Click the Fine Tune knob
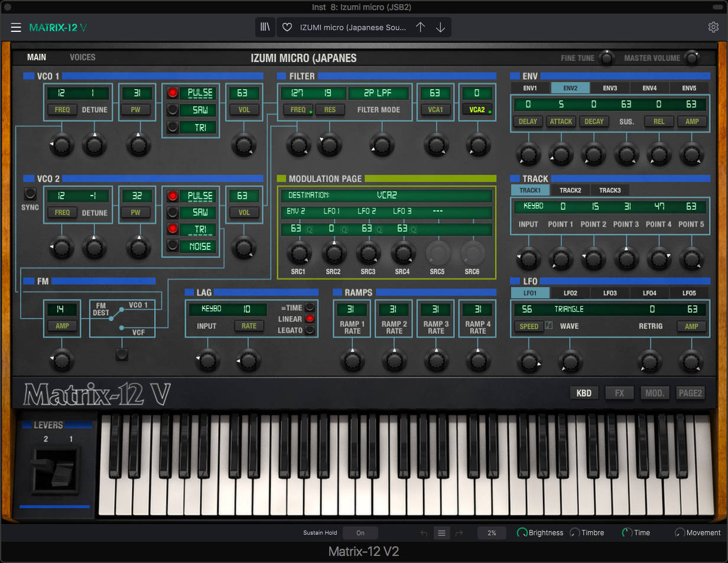The width and height of the screenshot is (728, 563). point(606,58)
